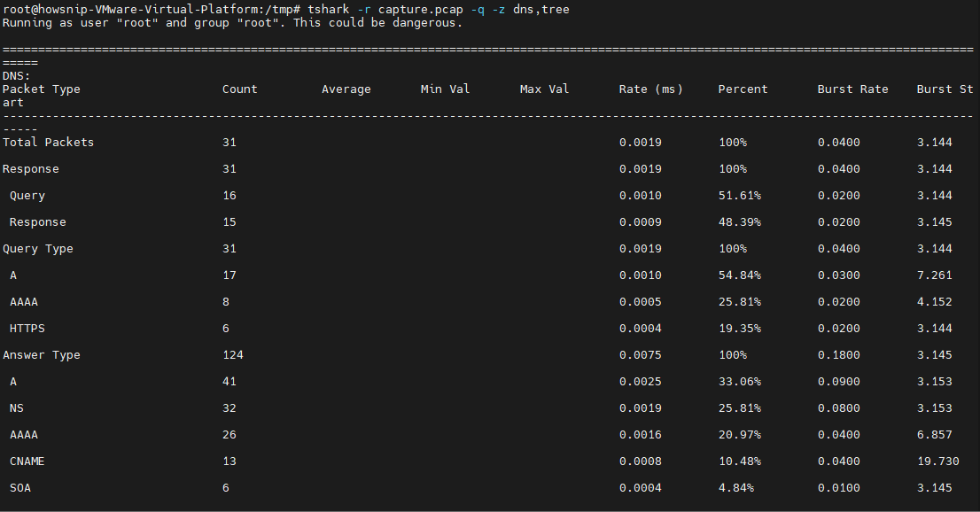The image size is (980, 512).
Task: Click the 19.730 burst start value
Action: pyautogui.click(x=938, y=462)
